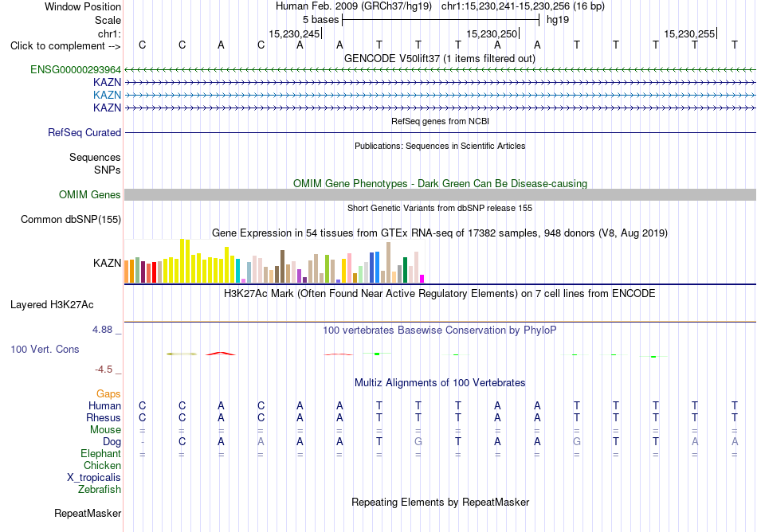
Task: Click the RefSeq Curated gene line
Action: point(440,133)
